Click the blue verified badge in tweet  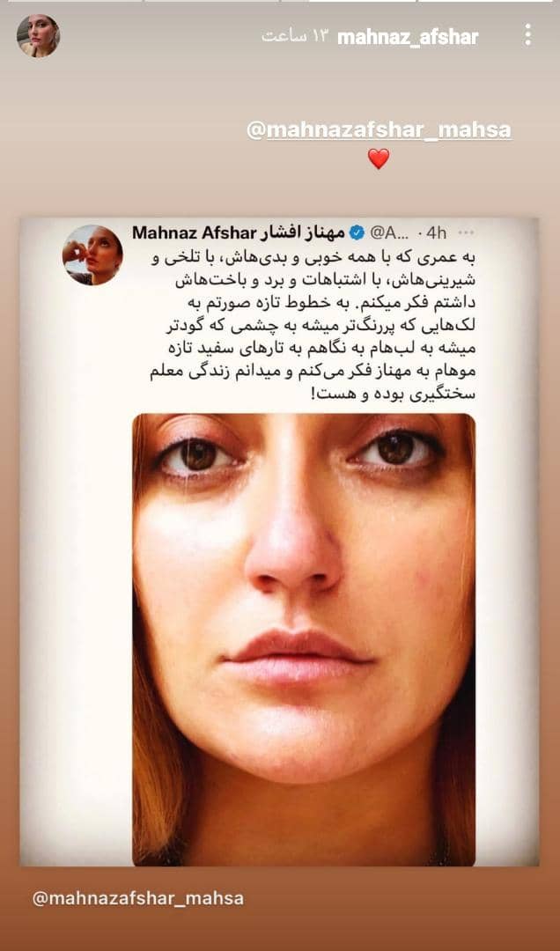coord(357,232)
